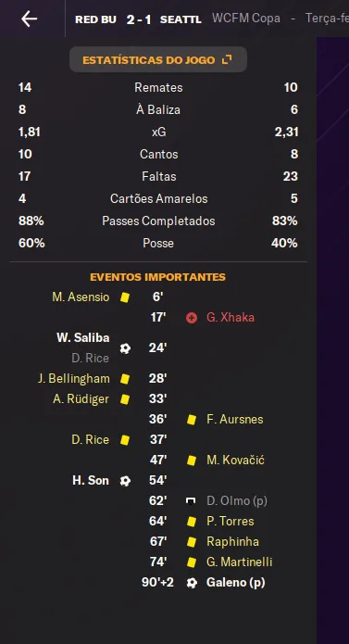Select G. Martinelli in the events list
Image resolution: width=349 pixels, height=644 pixels.
240,562
